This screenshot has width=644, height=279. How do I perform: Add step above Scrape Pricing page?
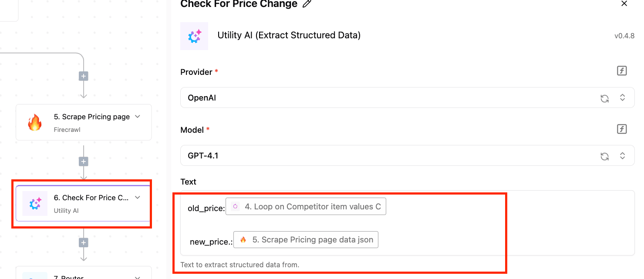(x=84, y=76)
